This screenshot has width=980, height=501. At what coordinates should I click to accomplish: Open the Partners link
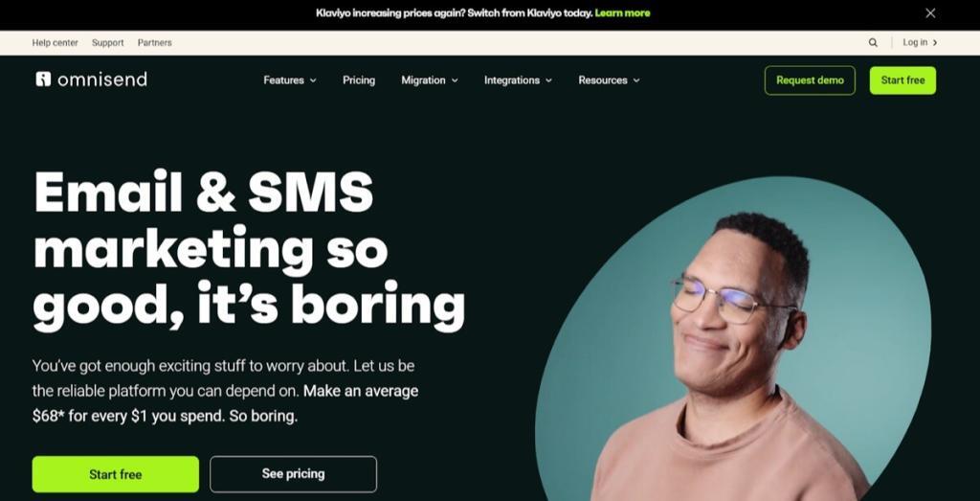tap(154, 42)
